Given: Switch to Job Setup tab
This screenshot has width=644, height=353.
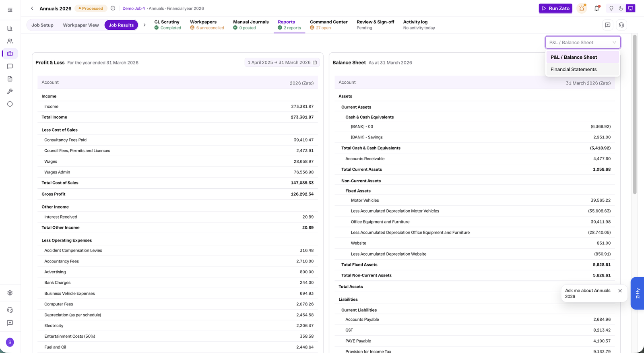Looking at the screenshot, I should coord(43,25).
